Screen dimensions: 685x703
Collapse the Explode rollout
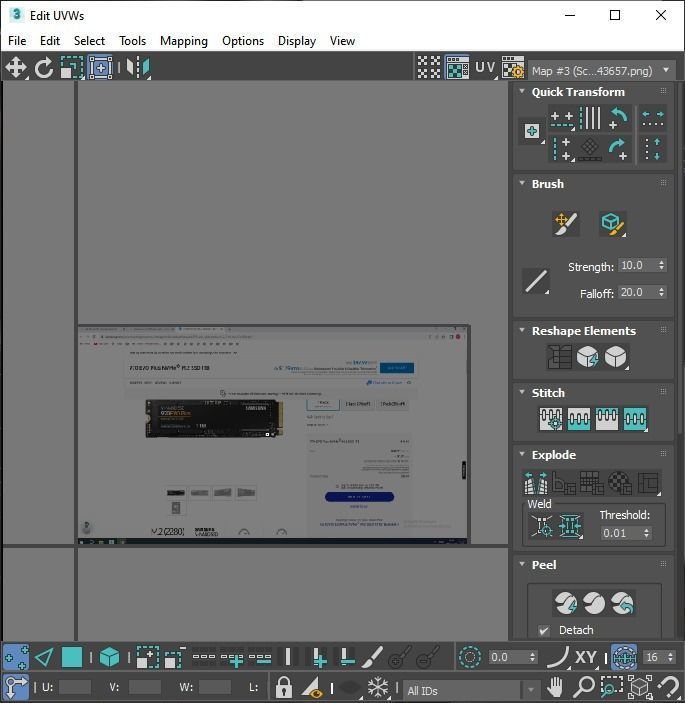[522, 454]
